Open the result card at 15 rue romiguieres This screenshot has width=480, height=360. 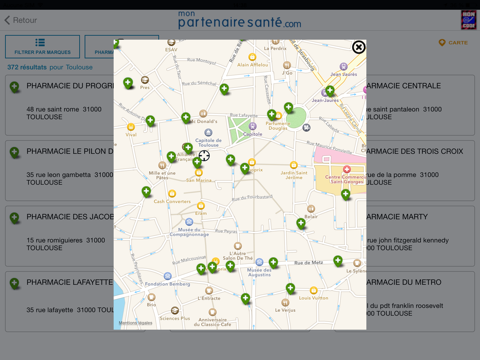tap(59, 236)
